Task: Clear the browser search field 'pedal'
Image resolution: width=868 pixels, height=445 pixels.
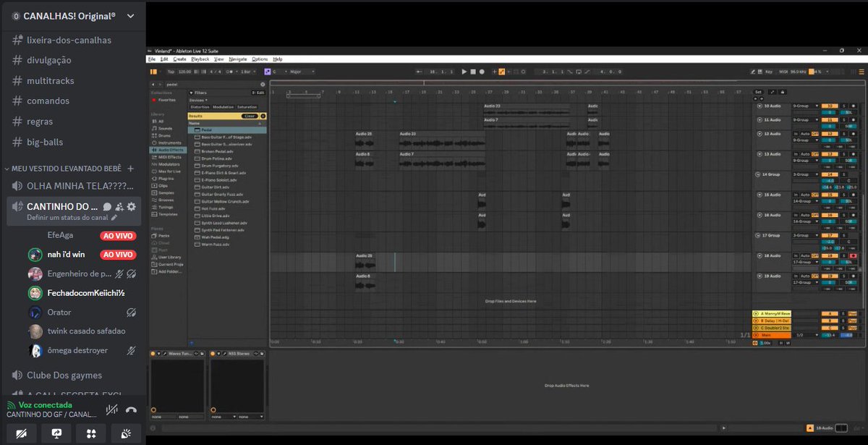Action: [x=263, y=84]
